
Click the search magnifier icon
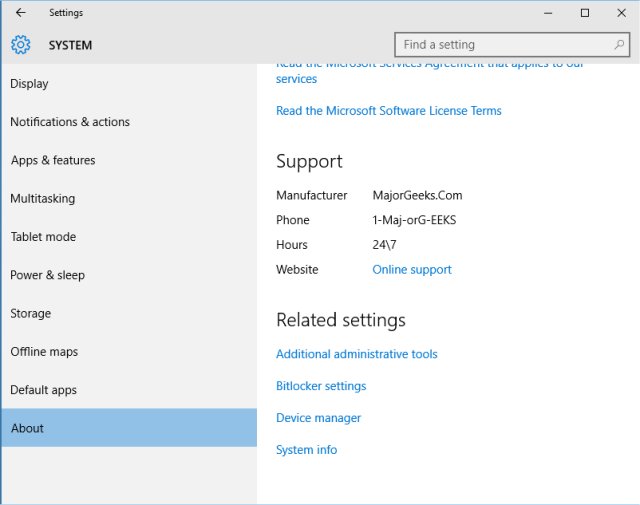coord(619,44)
